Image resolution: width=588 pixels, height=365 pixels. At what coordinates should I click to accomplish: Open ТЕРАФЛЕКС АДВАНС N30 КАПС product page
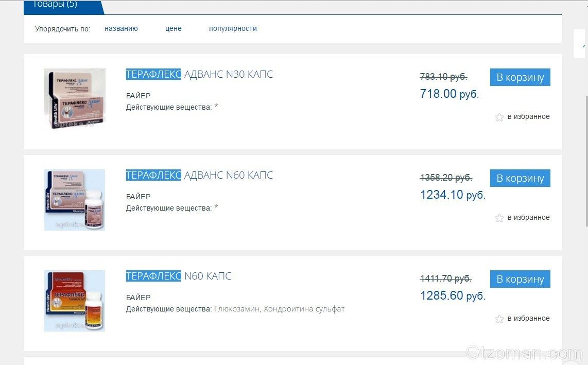[x=199, y=74]
